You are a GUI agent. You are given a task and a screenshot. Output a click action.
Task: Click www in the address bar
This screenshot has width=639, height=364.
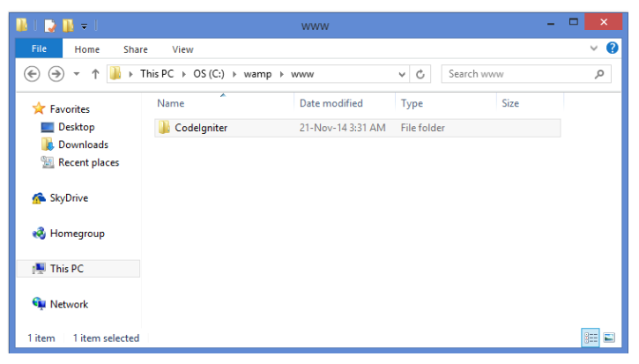click(302, 74)
